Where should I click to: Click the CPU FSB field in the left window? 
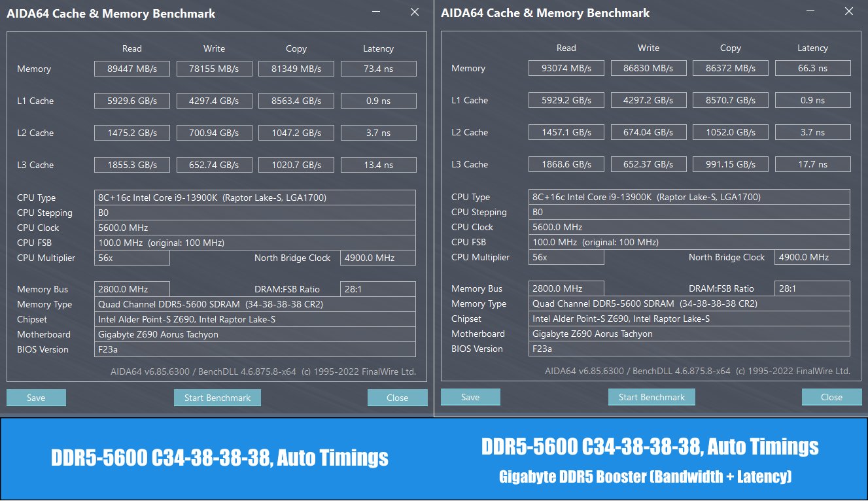pyautogui.click(x=255, y=243)
